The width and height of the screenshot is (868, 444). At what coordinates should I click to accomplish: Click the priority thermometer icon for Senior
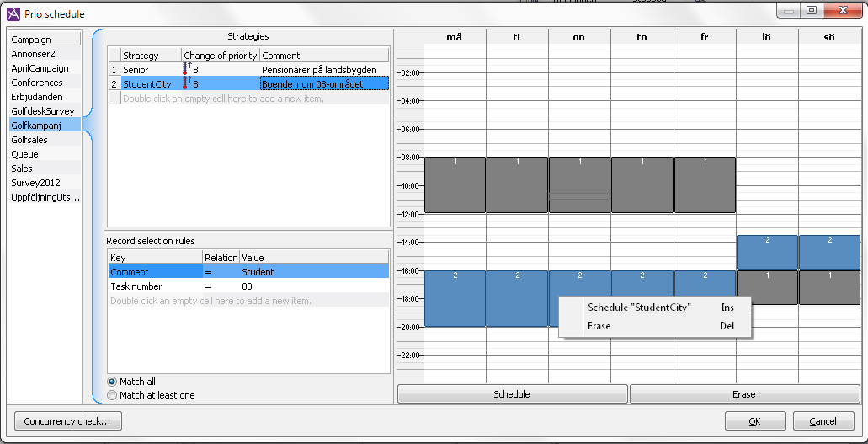(186, 69)
